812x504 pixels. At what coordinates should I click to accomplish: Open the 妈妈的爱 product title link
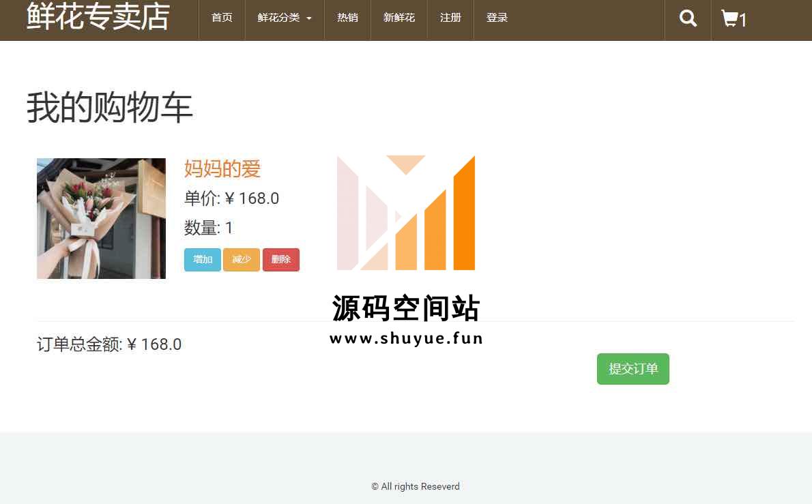point(222,168)
